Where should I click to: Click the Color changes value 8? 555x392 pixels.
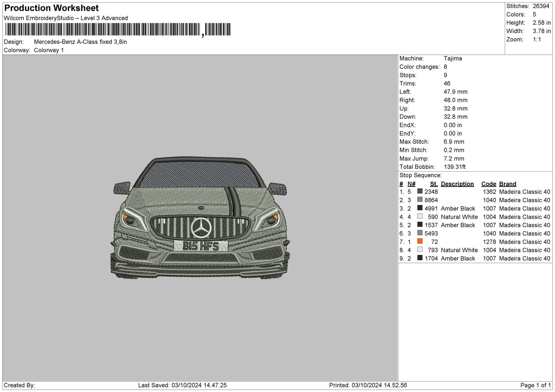446,67
